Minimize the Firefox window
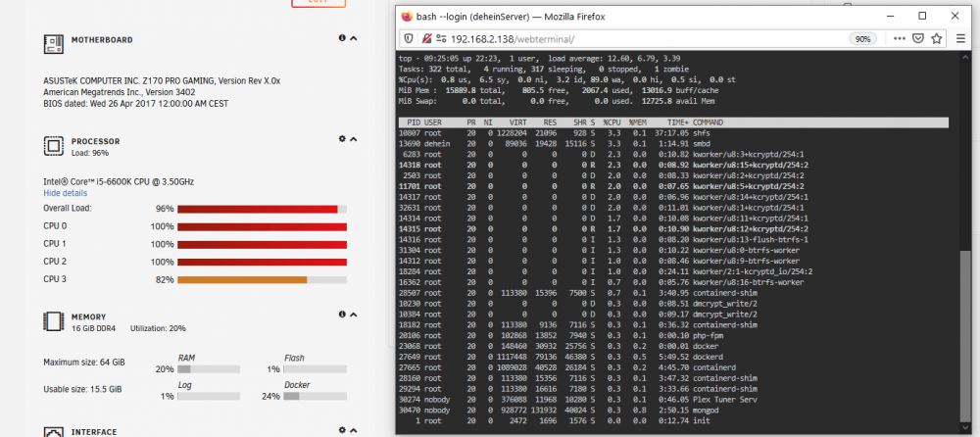Image resolution: width=980 pixels, height=437 pixels. 890,17
